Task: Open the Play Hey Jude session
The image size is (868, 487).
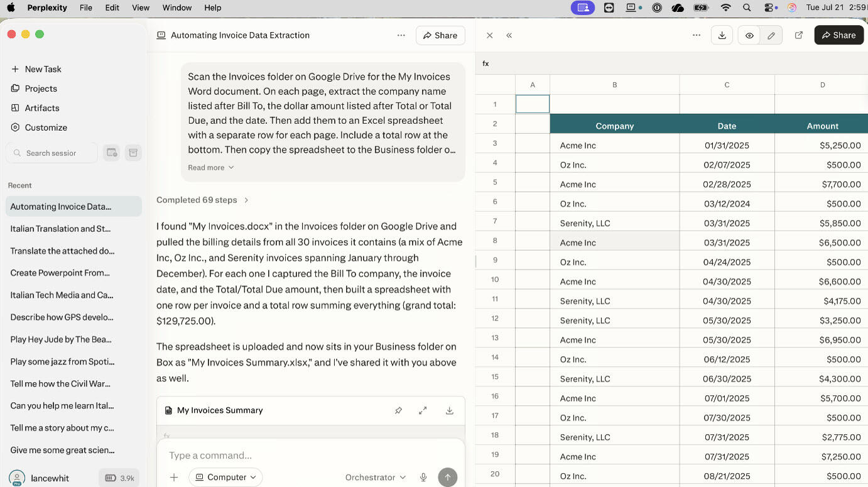Action: (x=73, y=339)
